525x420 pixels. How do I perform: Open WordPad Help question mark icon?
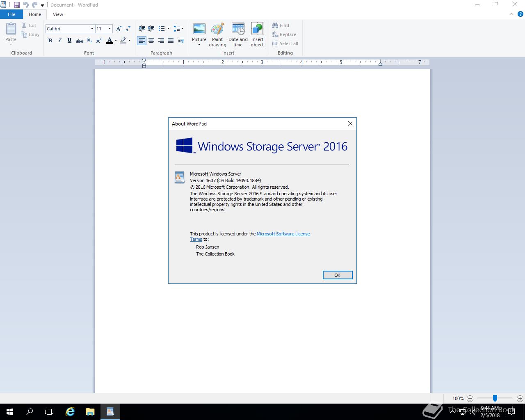[x=520, y=14]
